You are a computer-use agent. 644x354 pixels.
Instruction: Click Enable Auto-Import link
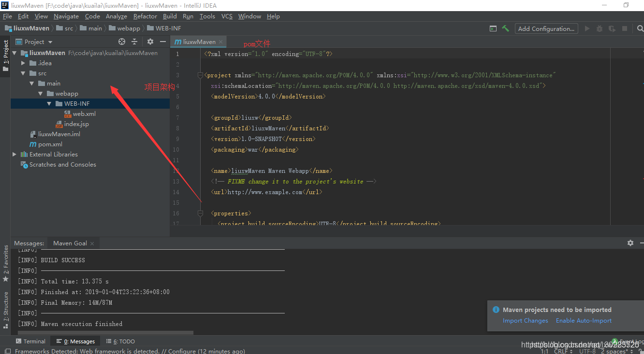584,321
